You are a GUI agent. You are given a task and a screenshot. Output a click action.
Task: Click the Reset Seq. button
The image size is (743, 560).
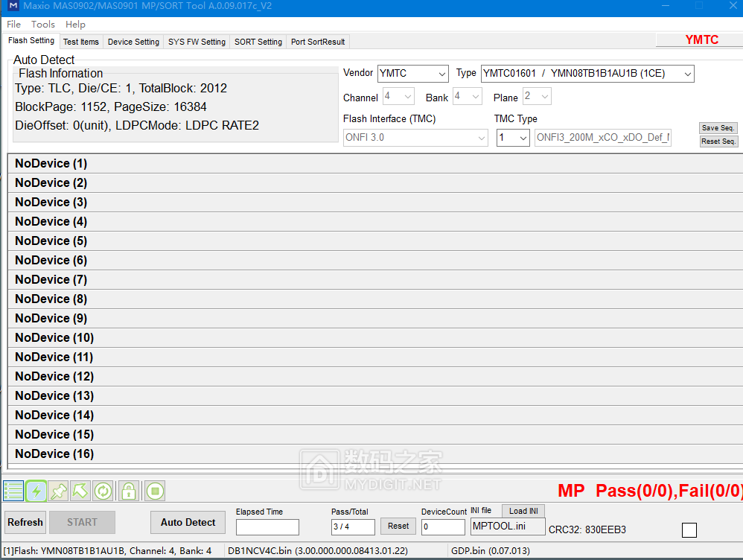(x=718, y=141)
